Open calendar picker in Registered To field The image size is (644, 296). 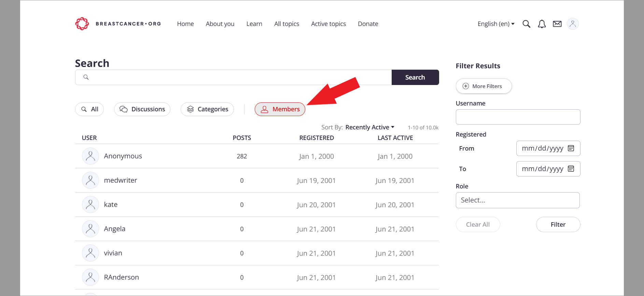pyautogui.click(x=571, y=169)
